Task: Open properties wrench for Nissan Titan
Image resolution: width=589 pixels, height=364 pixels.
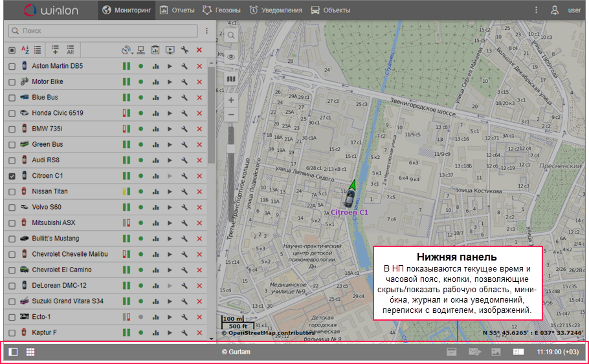Action: point(184,191)
